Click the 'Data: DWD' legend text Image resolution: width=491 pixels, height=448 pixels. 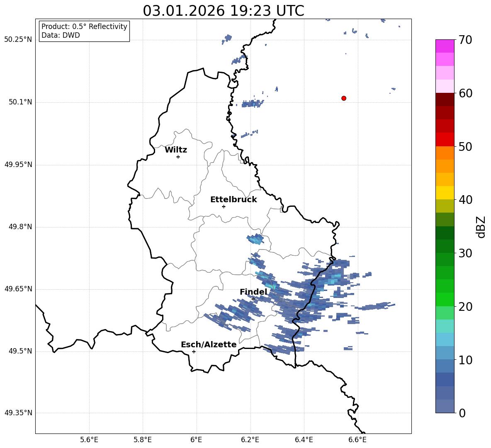click(61, 35)
